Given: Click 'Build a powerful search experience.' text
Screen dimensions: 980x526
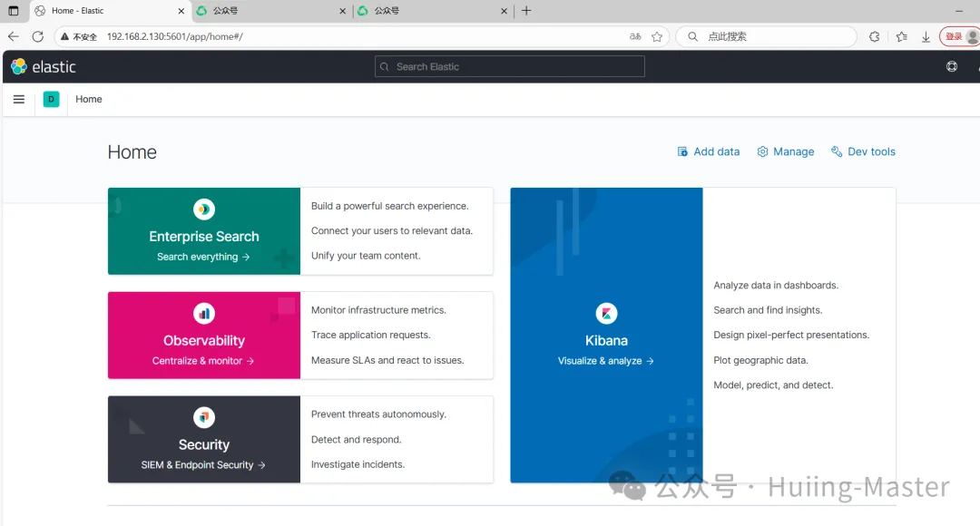Looking at the screenshot, I should point(390,206).
